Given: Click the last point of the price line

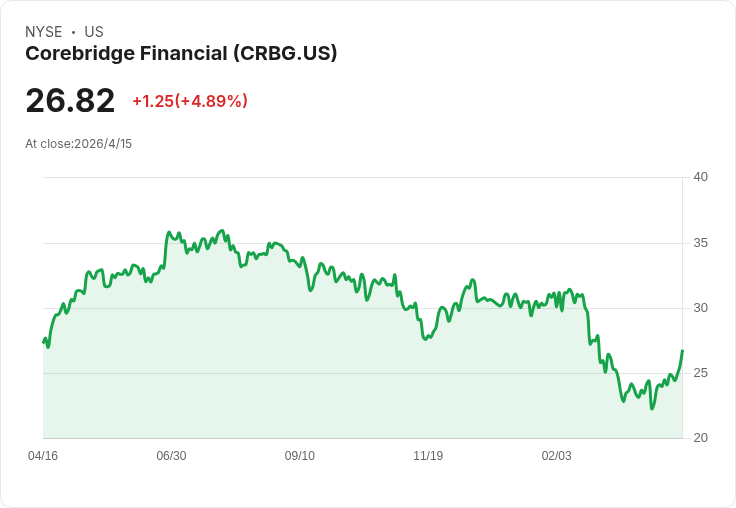Looking at the screenshot, I should [682, 351].
